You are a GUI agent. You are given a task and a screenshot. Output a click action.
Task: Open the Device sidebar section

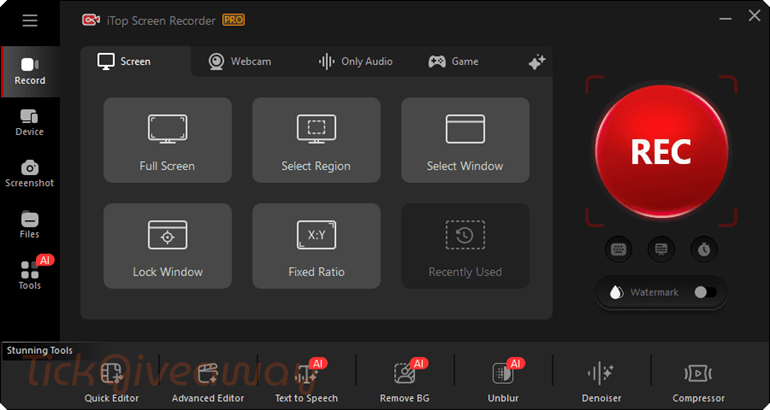click(x=29, y=123)
